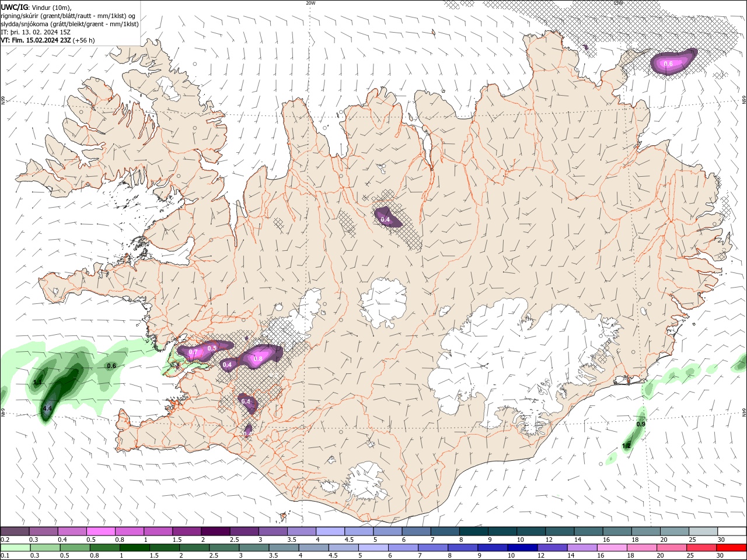Pick the snow scale swatch between 4 and 4.5

coord(330,531)
